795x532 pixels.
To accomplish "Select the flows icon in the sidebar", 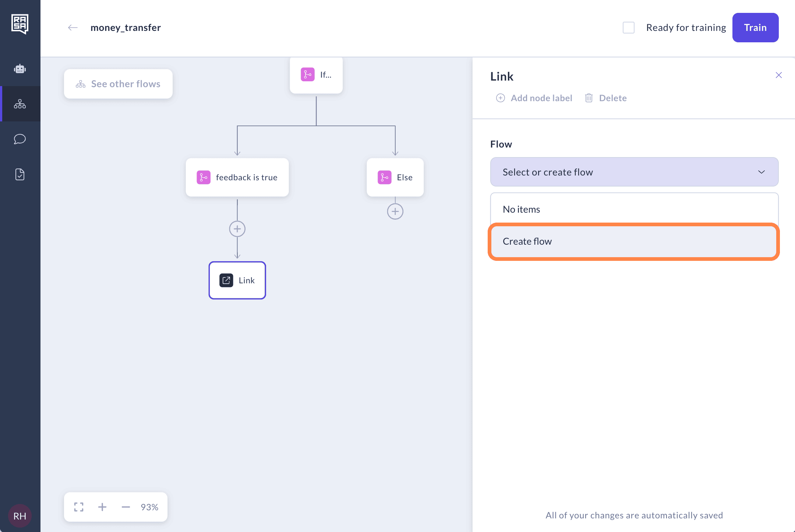I will click(20, 104).
